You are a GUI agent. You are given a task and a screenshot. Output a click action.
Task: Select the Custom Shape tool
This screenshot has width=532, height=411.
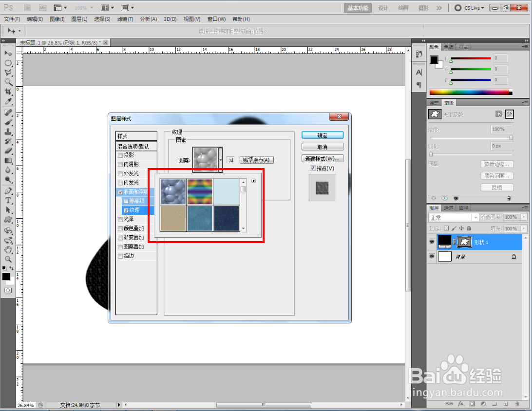coord(8,220)
